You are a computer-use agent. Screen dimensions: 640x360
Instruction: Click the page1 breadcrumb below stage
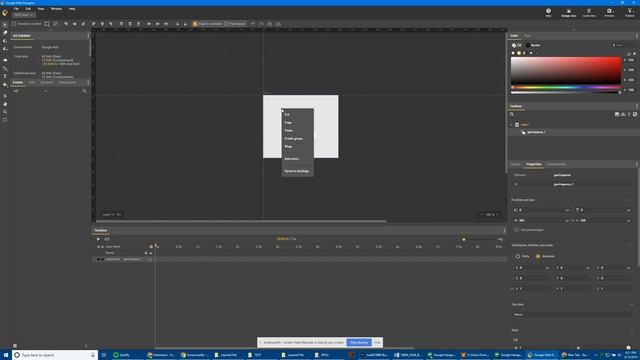pyautogui.click(x=107, y=214)
